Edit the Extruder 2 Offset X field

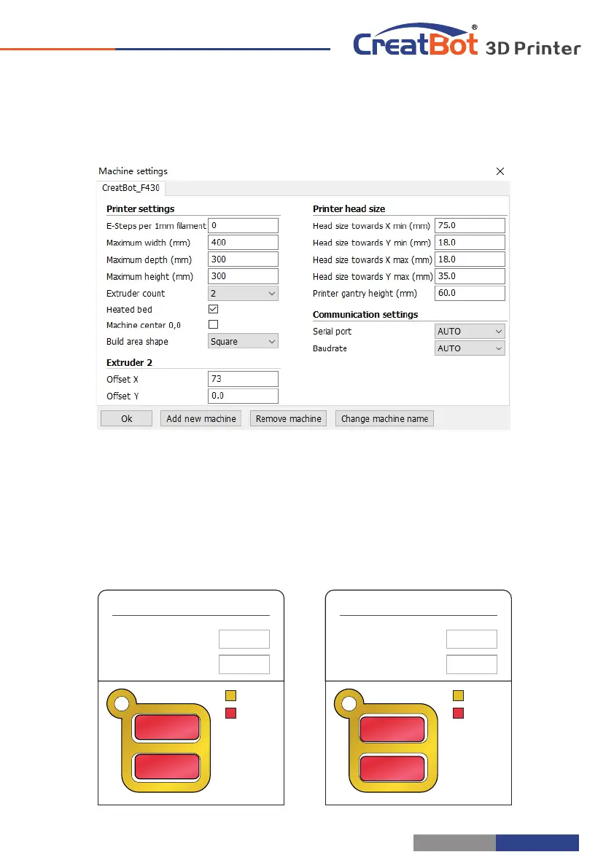(243, 379)
